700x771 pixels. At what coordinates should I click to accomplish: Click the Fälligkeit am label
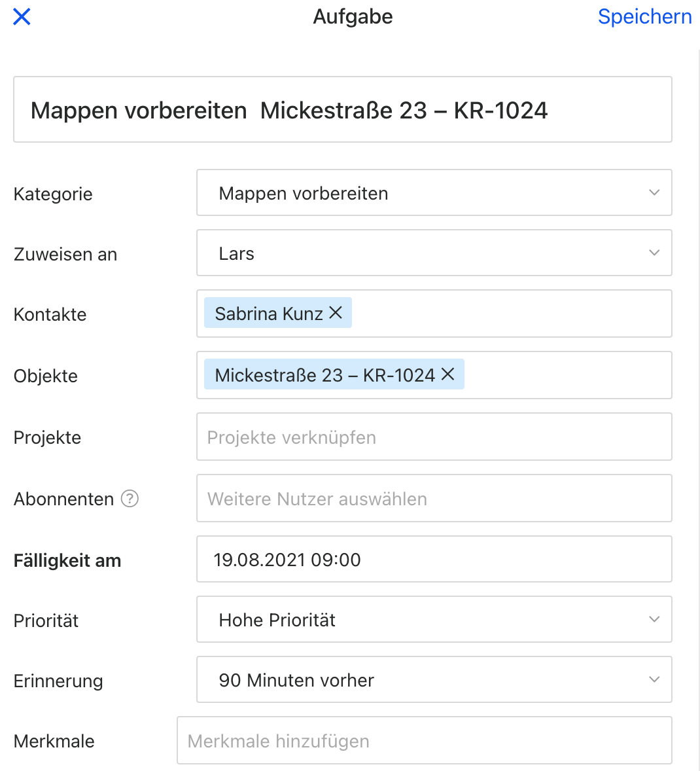click(67, 561)
